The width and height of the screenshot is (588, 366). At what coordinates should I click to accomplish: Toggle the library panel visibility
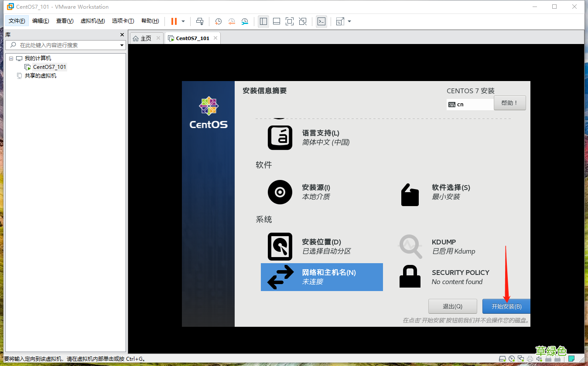click(263, 21)
